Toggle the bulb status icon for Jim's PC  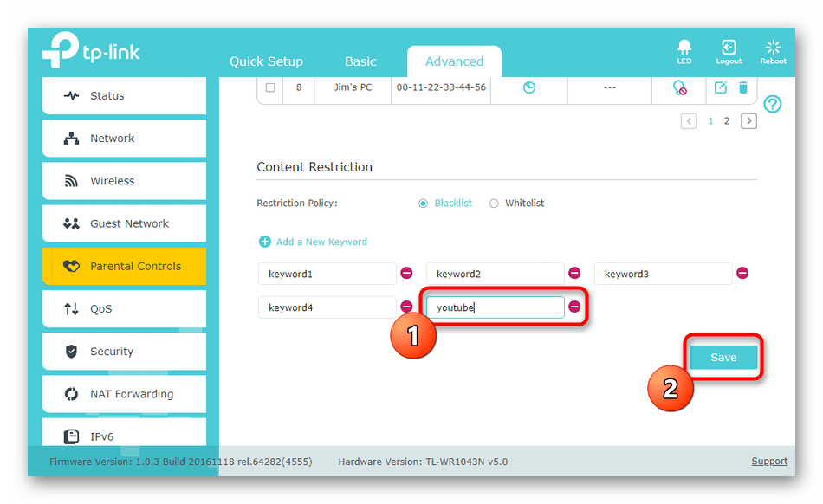coord(680,87)
